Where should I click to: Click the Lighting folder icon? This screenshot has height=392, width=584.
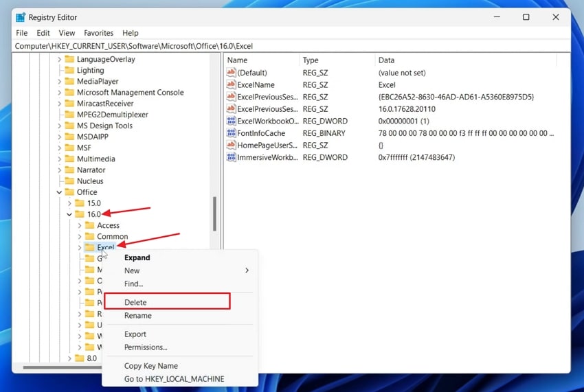click(69, 70)
